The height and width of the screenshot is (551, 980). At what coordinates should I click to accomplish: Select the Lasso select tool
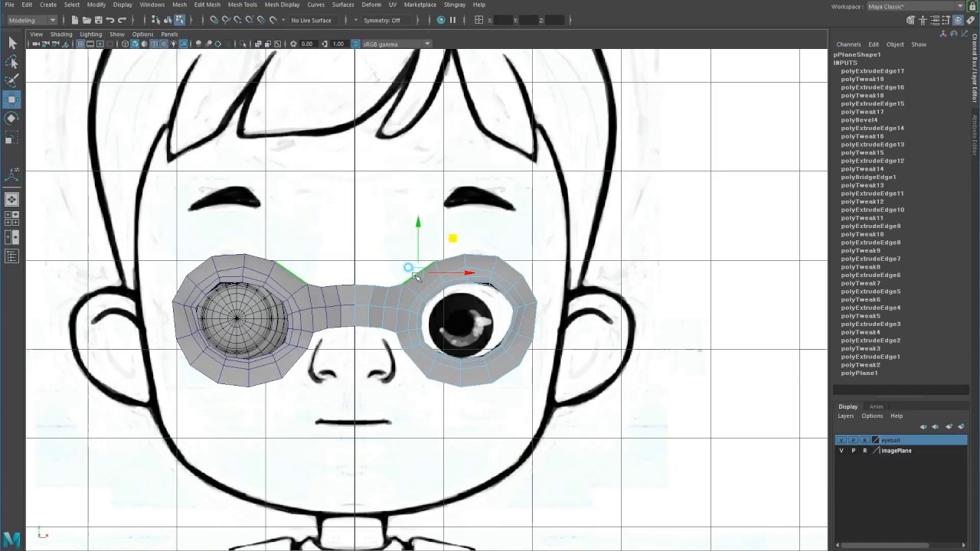(12, 62)
